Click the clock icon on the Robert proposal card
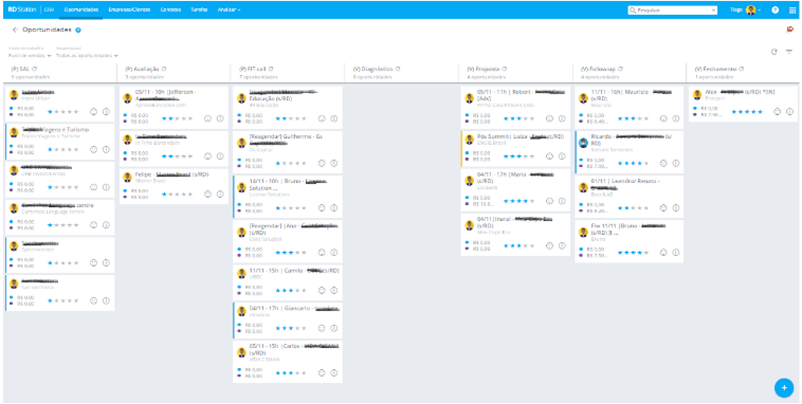 point(549,118)
